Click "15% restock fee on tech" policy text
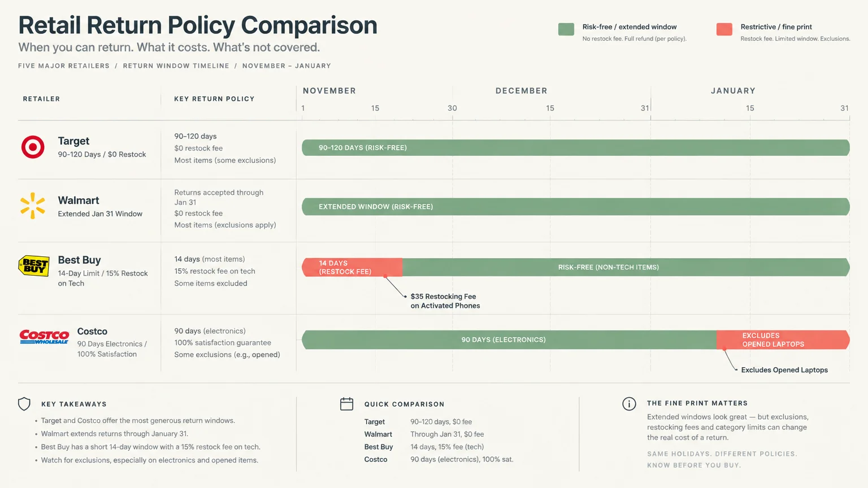Viewport: 868px width, 488px height. tap(215, 271)
